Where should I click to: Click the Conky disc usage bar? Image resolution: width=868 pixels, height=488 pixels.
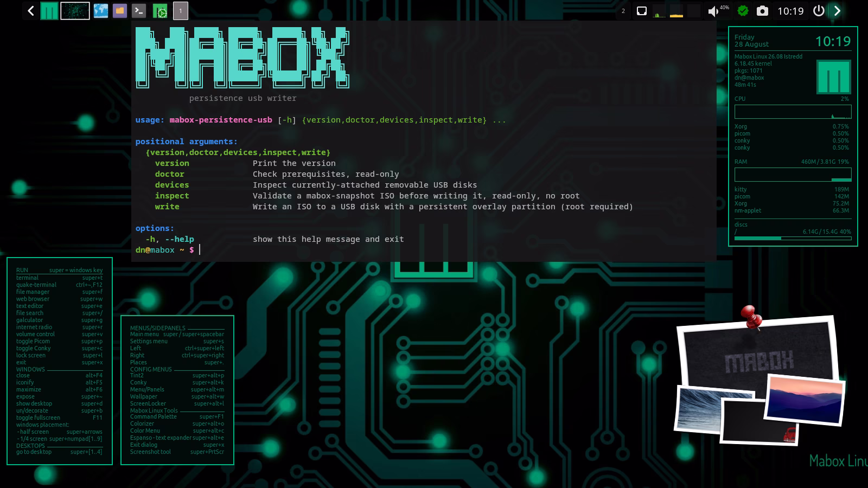793,238
